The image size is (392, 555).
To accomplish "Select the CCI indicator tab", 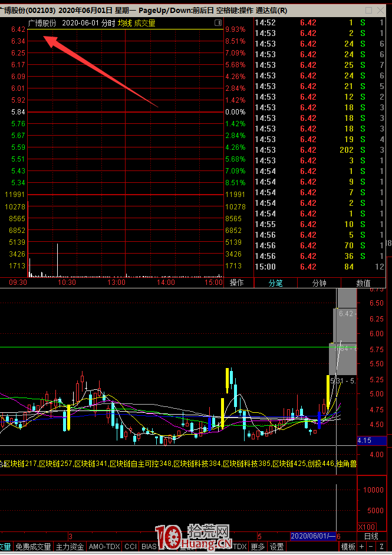I will click(130, 547).
